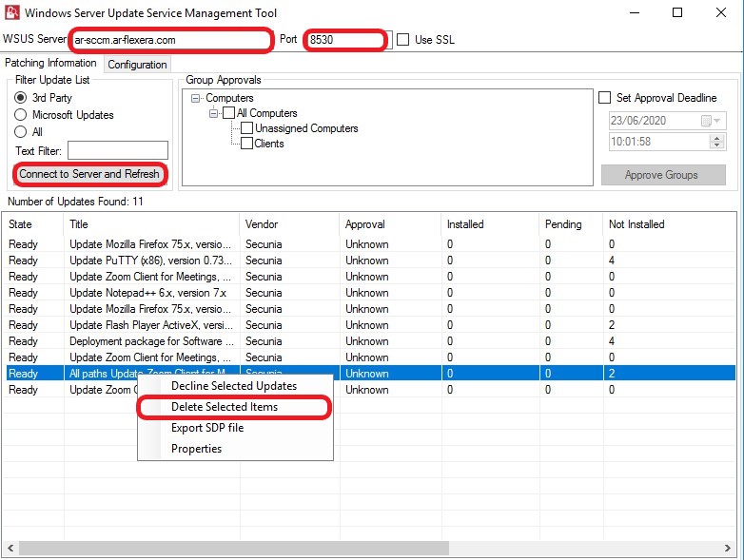Click the scrollbar right arrow

[x=728, y=549]
